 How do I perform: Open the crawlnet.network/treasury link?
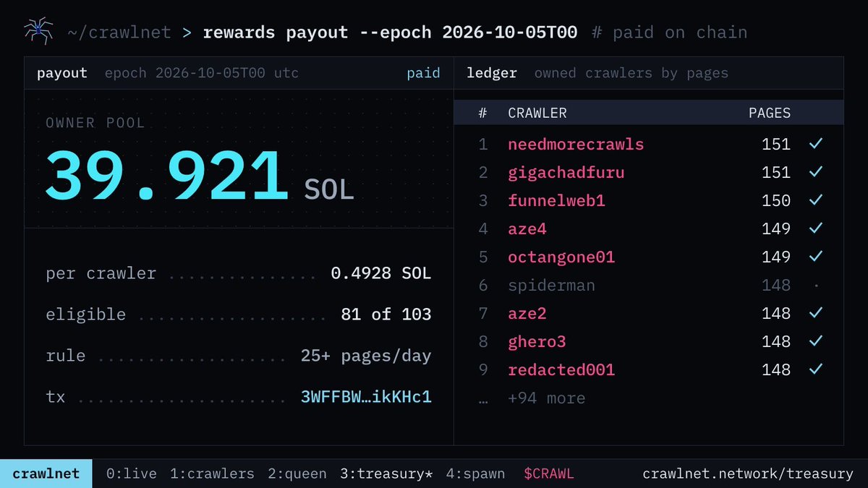pyautogui.click(x=748, y=474)
